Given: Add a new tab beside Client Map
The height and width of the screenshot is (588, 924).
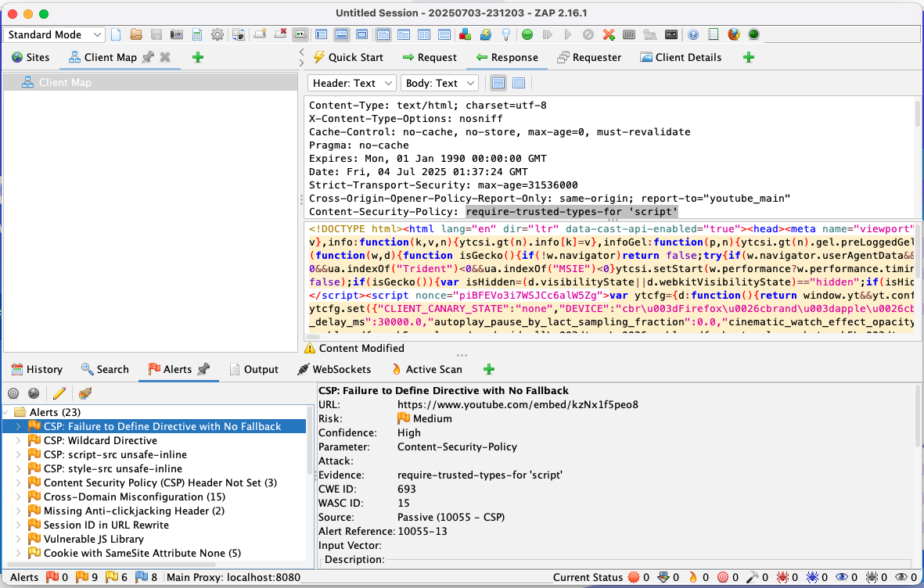Looking at the screenshot, I should (x=198, y=57).
